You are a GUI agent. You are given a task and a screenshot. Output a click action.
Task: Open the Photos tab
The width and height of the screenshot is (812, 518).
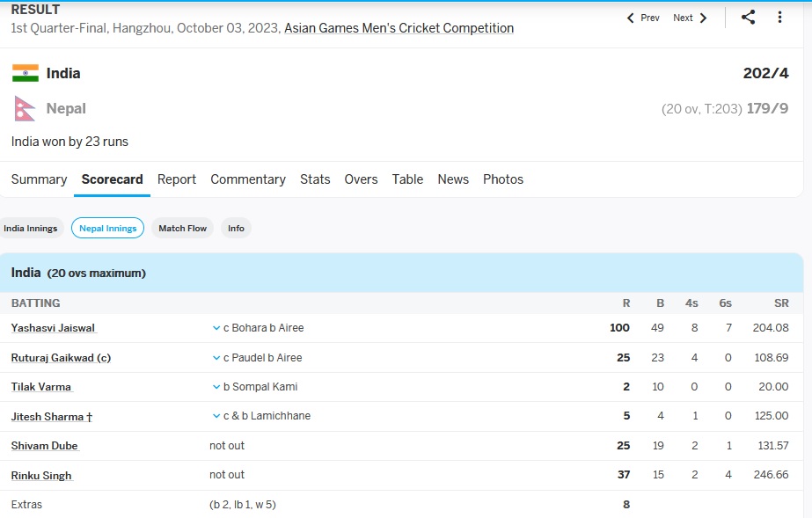pos(503,179)
